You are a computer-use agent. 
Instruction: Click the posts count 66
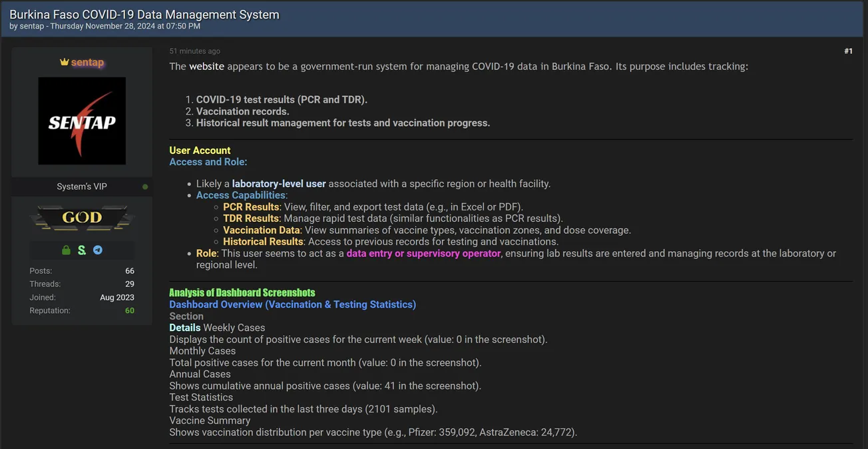129,271
